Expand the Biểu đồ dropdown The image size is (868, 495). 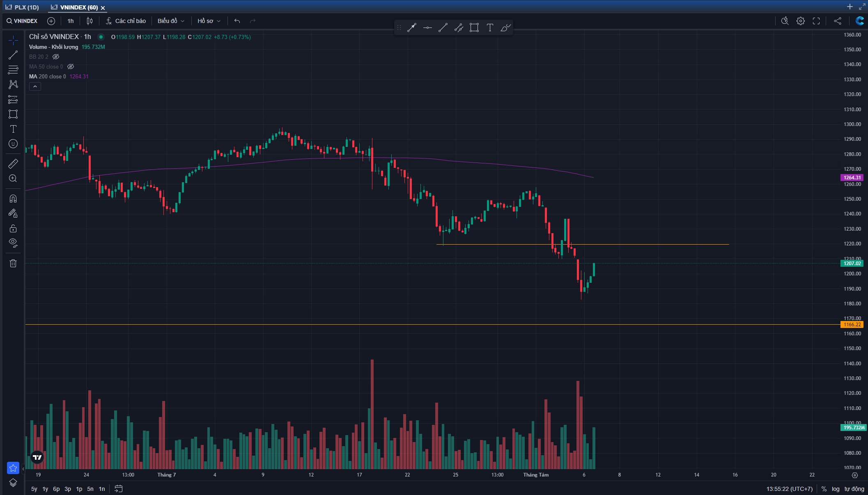(171, 21)
